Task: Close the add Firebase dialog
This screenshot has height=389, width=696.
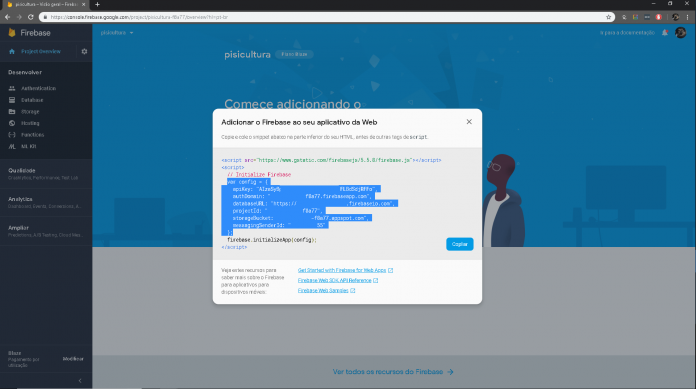Action: 469,122
